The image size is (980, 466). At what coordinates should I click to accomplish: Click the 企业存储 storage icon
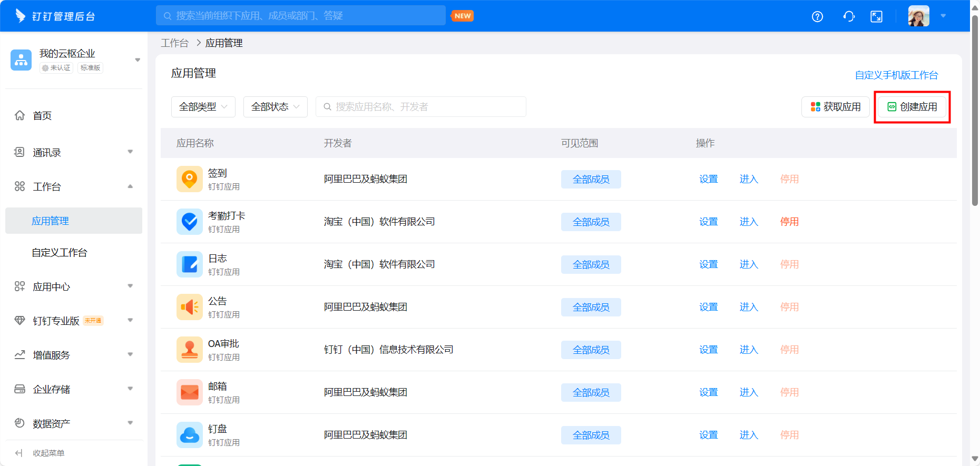tap(19, 389)
